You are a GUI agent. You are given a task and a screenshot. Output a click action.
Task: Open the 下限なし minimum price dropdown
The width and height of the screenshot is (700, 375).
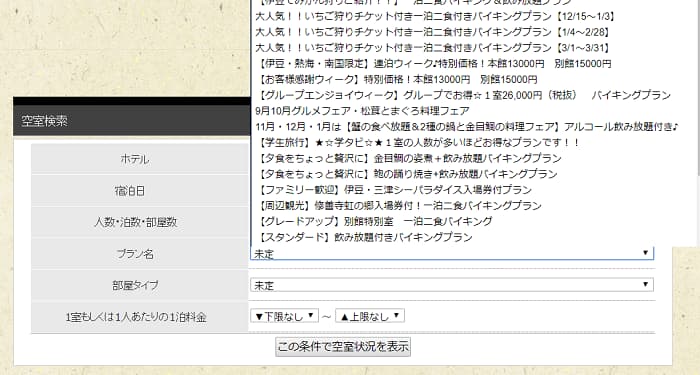coord(284,316)
